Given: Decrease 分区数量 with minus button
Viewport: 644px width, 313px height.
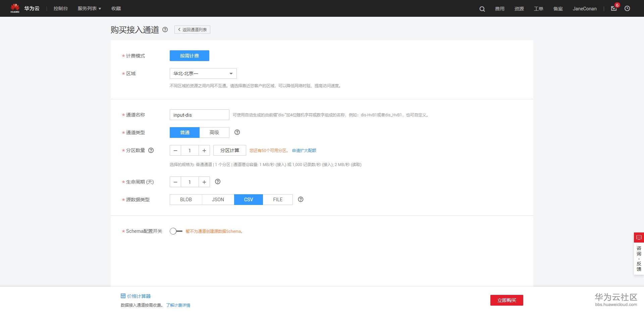Looking at the screenshot, I should tap(175, 151).
